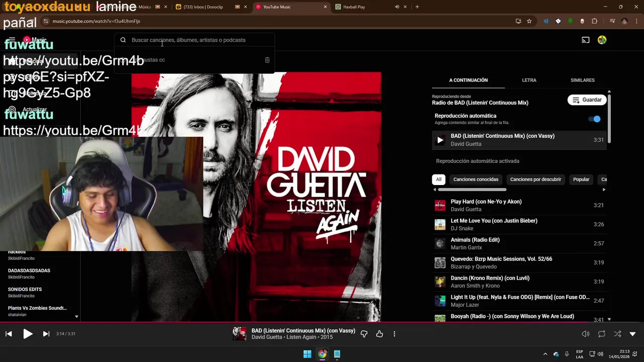Select Quevedo: Bzrp Music Sessions track
The width and height of the screenshot is (644, 362).
519,262
